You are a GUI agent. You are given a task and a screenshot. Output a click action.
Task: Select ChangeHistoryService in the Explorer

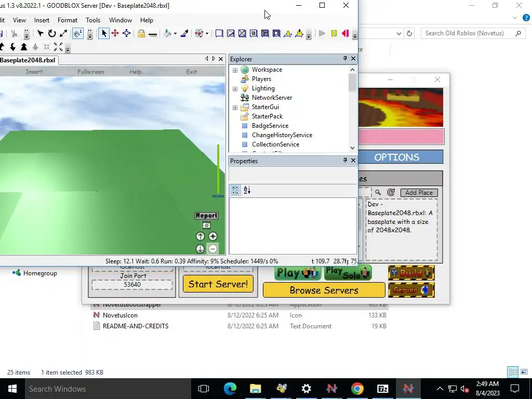point(282,135)
